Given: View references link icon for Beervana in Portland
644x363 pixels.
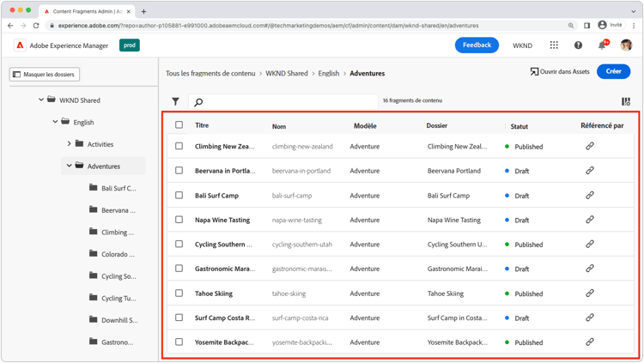Looking at the screenshot, I should (x=590, y=171).
